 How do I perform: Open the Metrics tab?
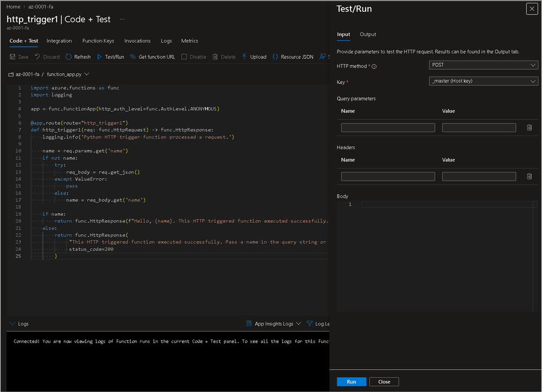click(190, 41)
